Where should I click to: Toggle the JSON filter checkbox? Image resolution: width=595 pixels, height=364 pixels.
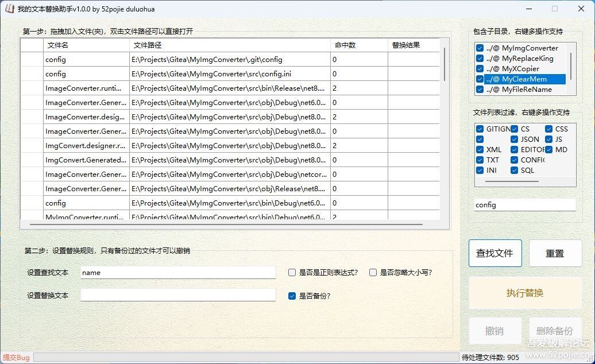click(x=514, y=139)
